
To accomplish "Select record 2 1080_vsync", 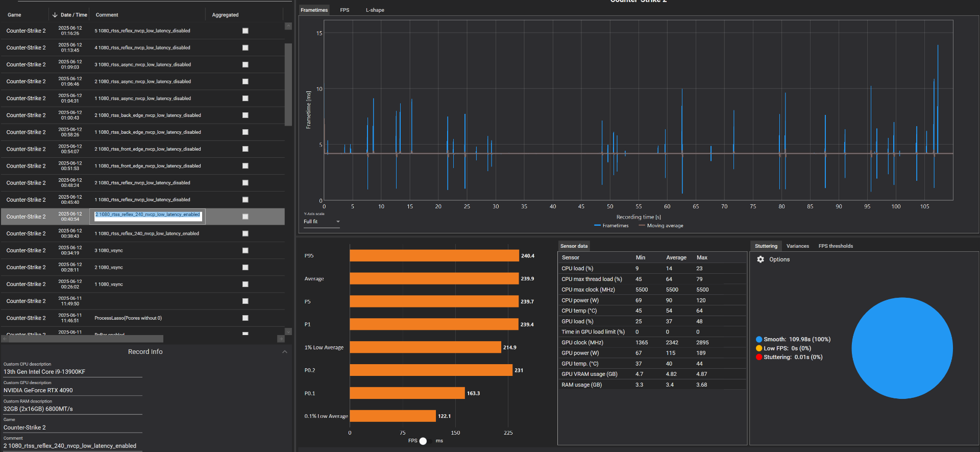I will (x=143, y=267).
